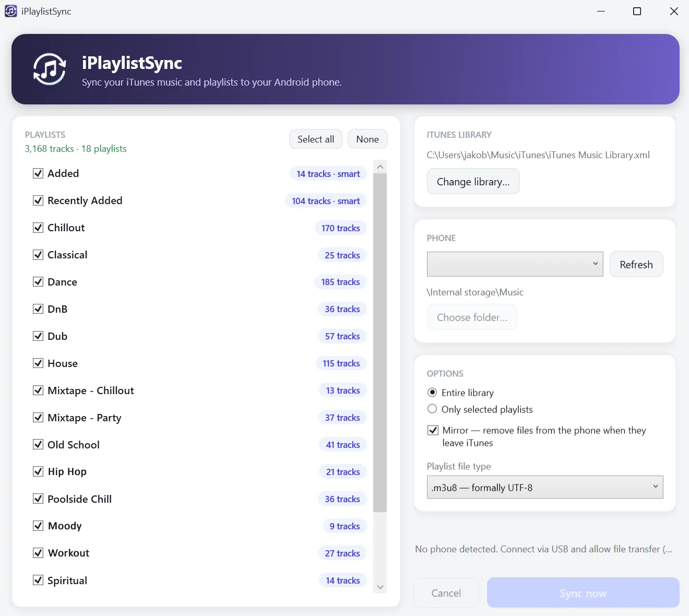Click the '57 tracks' badge for Dub

pyautogui.click(x=342, y=336)
